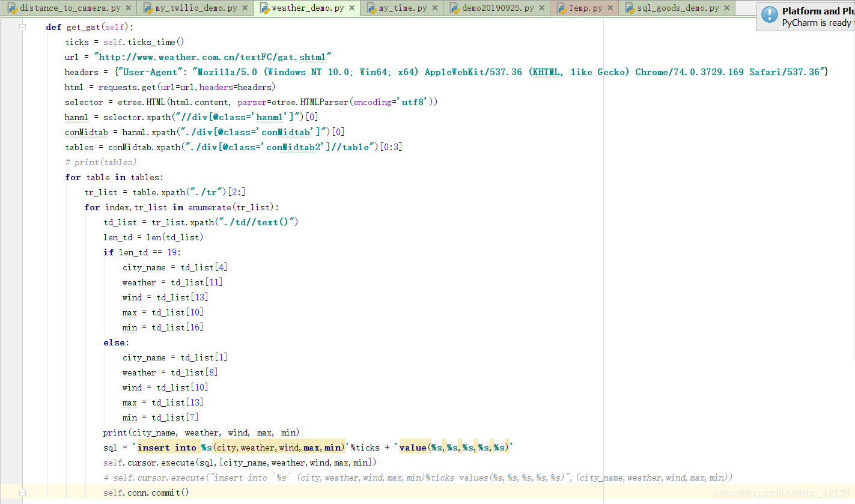This screenshot has height=504, width=855.
Task: Click 'max = td_list[10]'
Action: coord(163,312)
